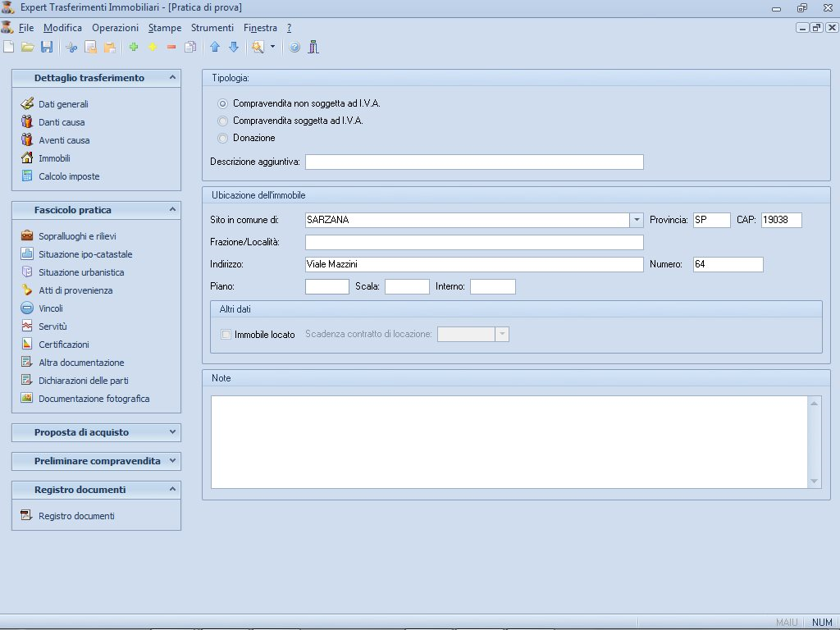840x630 pixels.
Task: Click the green plus add icon
Action: (x=134, y=48)
